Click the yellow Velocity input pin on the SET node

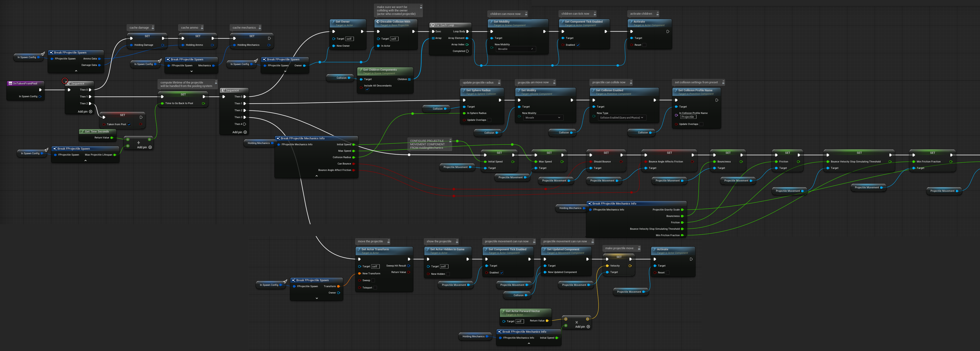[x=607, y=266]
